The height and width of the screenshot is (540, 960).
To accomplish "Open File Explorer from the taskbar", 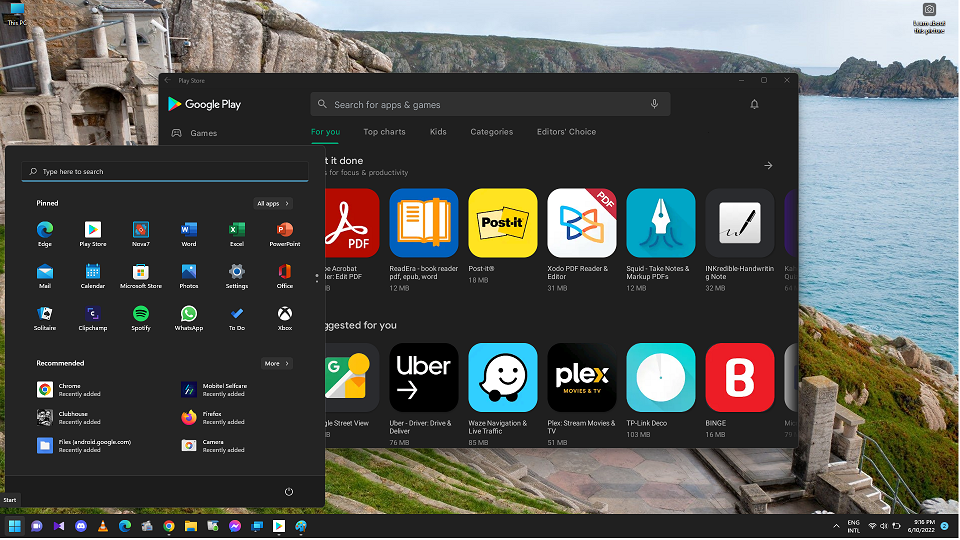I will [x=191, y=526].
